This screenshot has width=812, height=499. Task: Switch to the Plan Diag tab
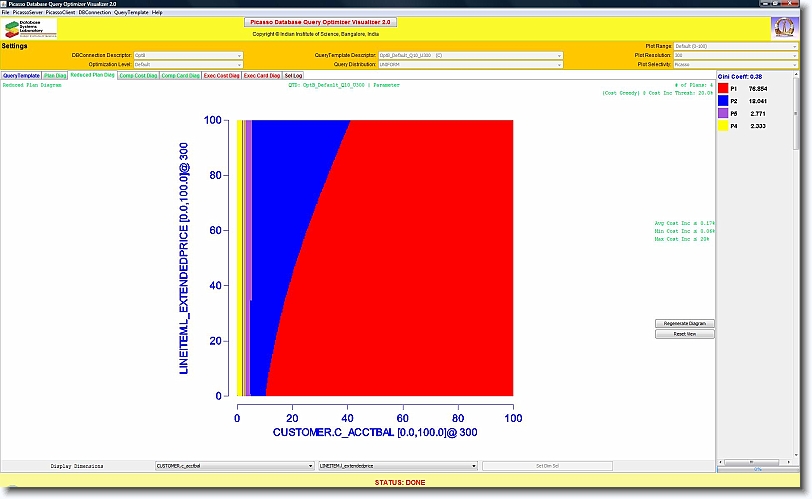[55, 75]
